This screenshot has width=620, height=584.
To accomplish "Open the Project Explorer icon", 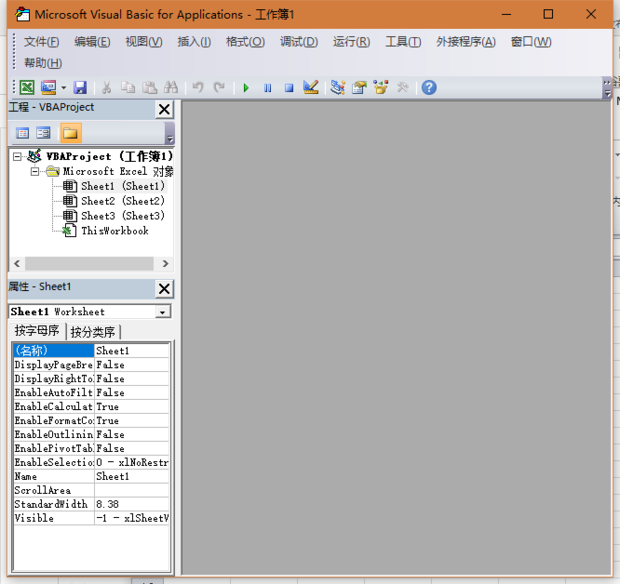I will pyautogui.click(x=338, y=88).
